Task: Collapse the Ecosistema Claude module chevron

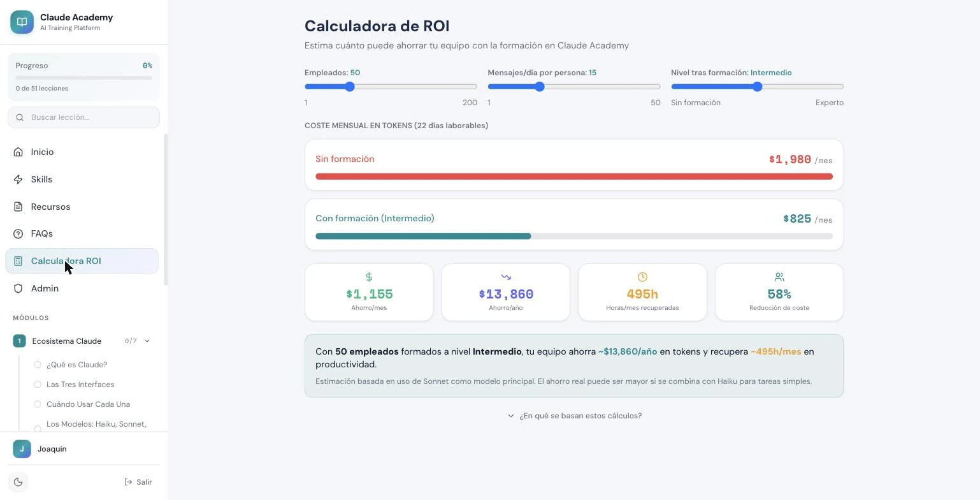Action: (x=147, y=341)
